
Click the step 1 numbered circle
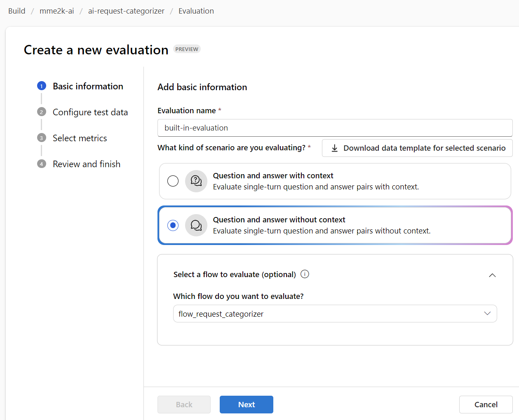[x=42, y=86]
